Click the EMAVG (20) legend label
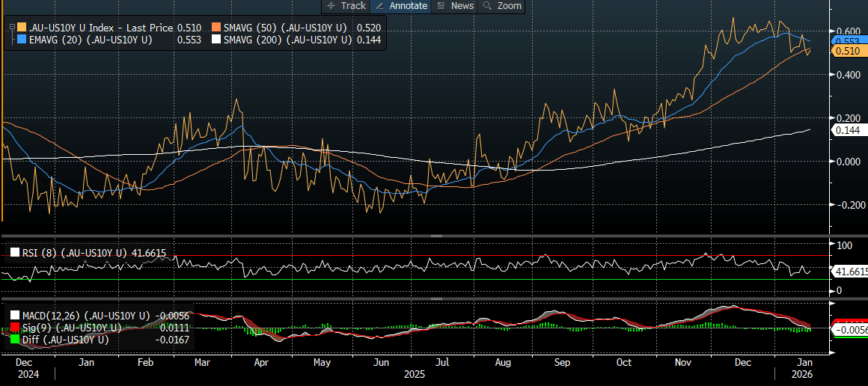868x386 pixels. [90, 40]
